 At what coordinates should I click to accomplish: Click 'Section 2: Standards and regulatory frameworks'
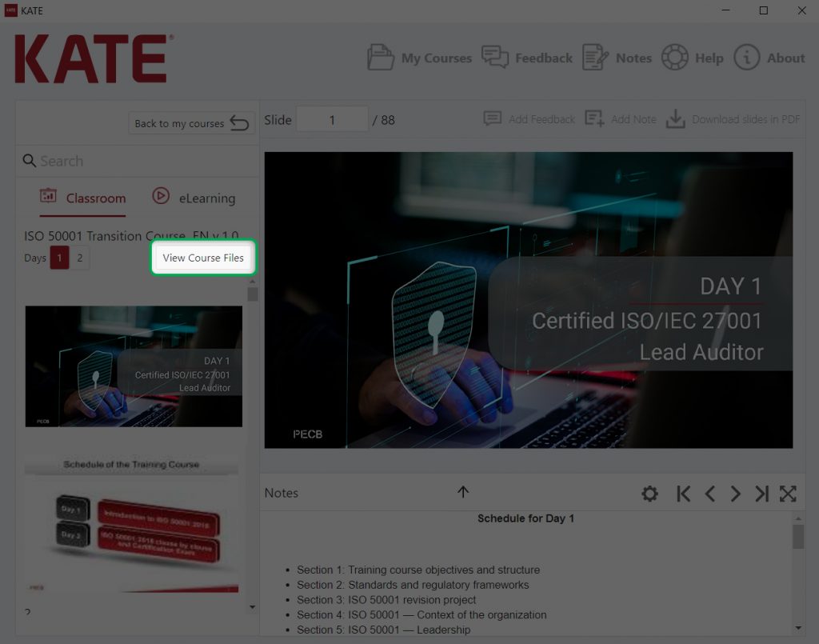(413, 585)
